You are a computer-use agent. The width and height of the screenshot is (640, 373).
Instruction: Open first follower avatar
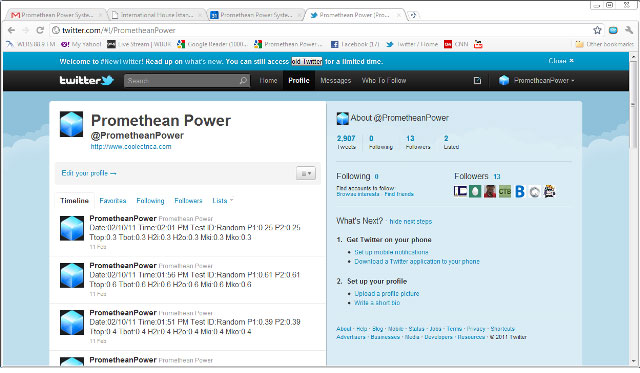pyautogui.click(x=460, y=191)
